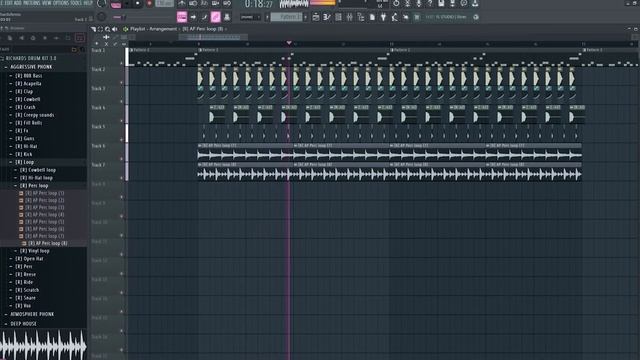Click the grid icon in view shortcuts toolbar
Viewport: 640px width, 360px height.
[338, 17]
